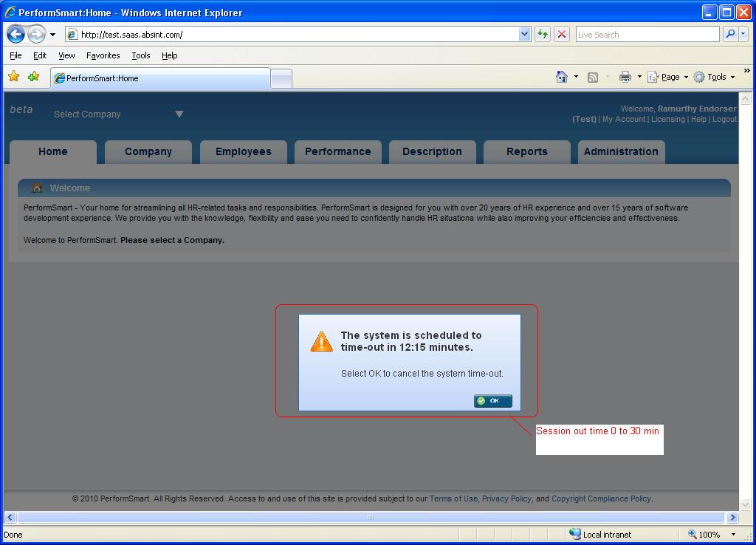Screen dimensions: 756x545
Task: Click Add to Favorites star-plus icon
Action: [34, 77]
